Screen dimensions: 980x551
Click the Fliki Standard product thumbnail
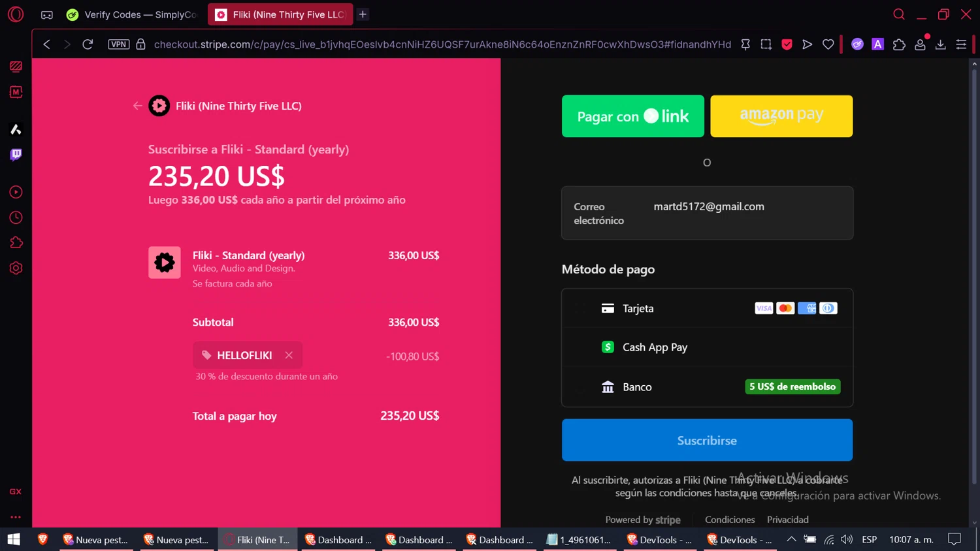pos(165,262)
